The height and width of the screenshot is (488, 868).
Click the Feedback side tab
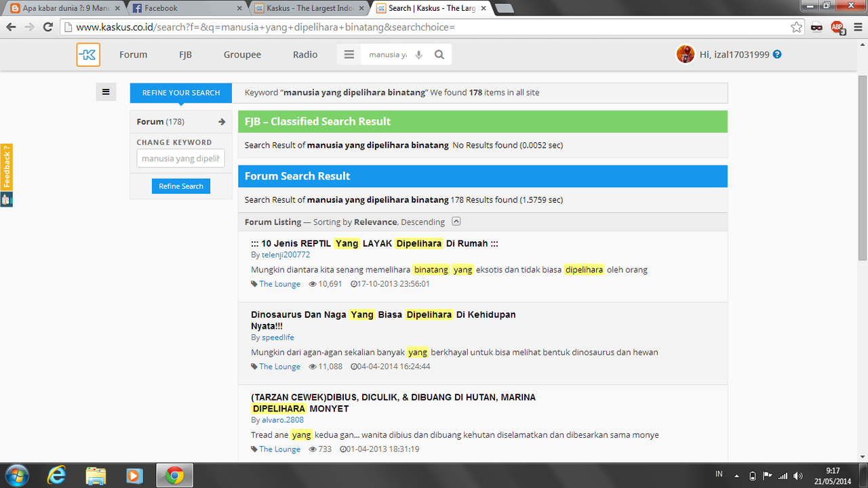6,167
